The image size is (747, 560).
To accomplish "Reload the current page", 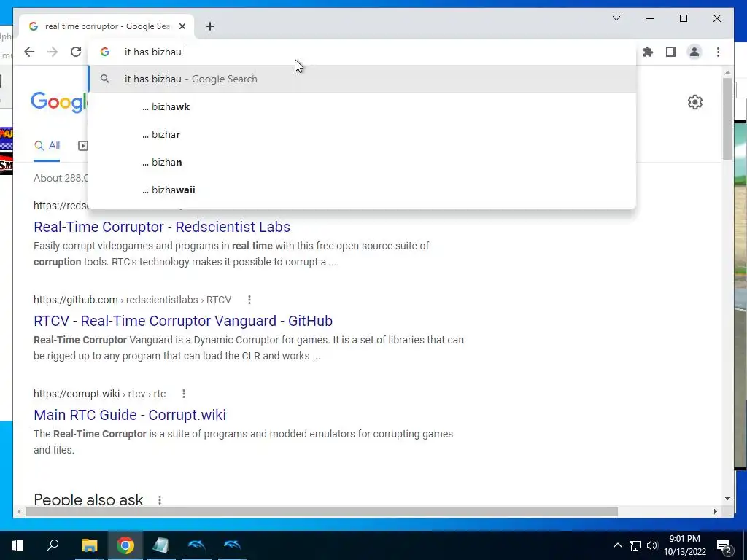I will (x=76, y=52).
